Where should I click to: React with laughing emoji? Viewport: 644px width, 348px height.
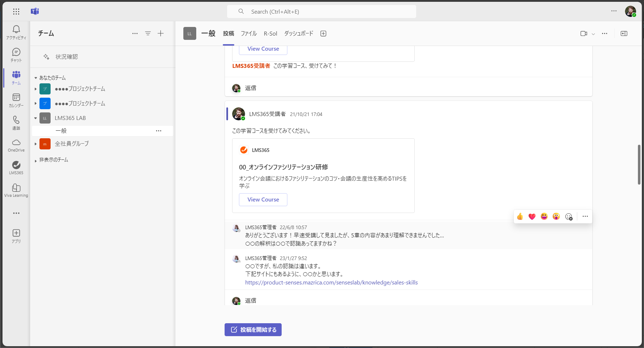click(544, 216)
